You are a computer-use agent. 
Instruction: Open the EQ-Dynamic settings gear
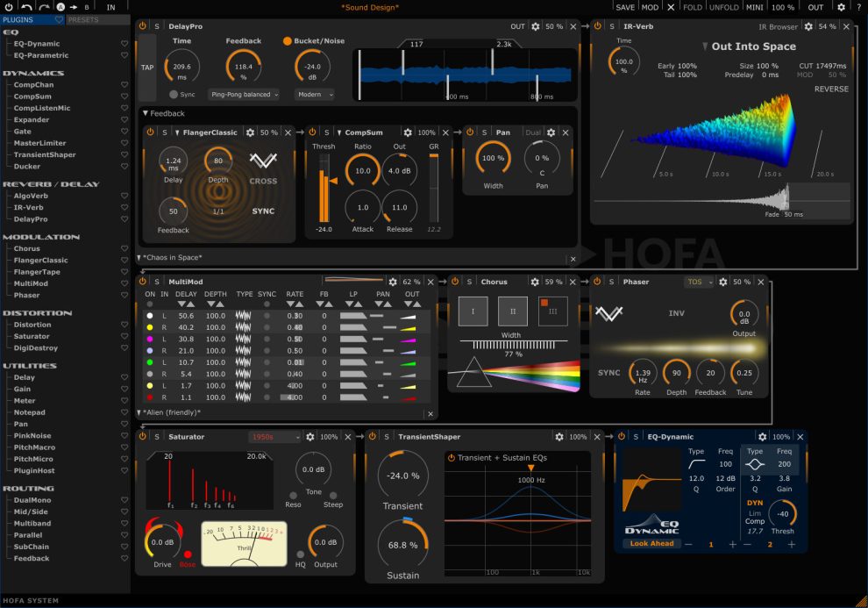pyautogui.click(x=762, y=437)
